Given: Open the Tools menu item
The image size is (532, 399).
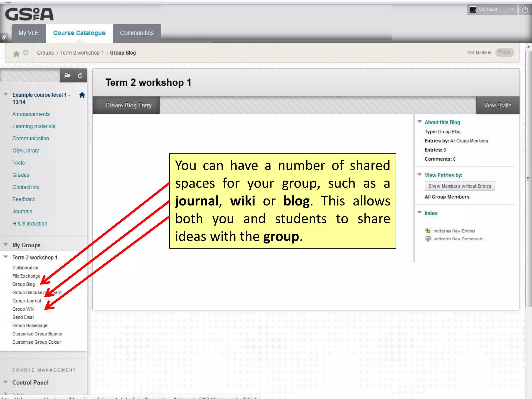Looking at the screenshot, I should (18, 163).
